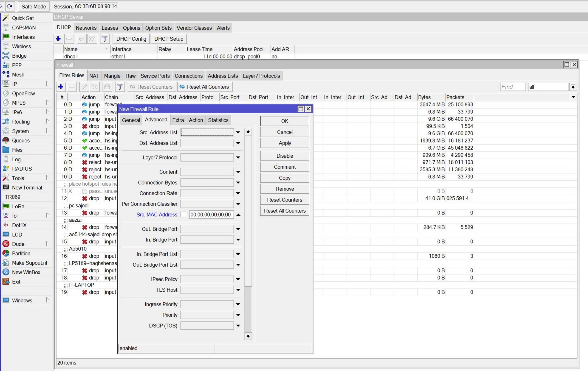Toggle Safe Mode
Screen dimensions: 588x371
pyautogui.click(x=34, y=7)
